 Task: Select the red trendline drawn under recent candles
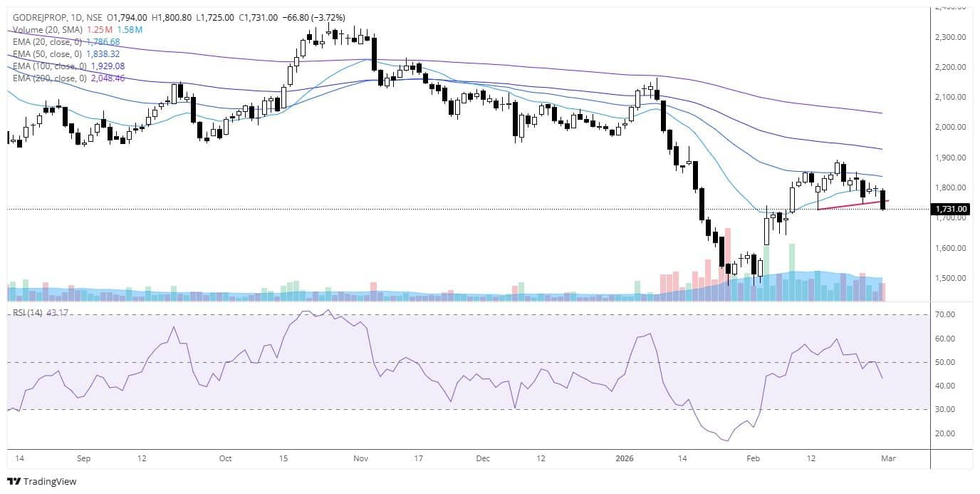(x=853, y=205)
